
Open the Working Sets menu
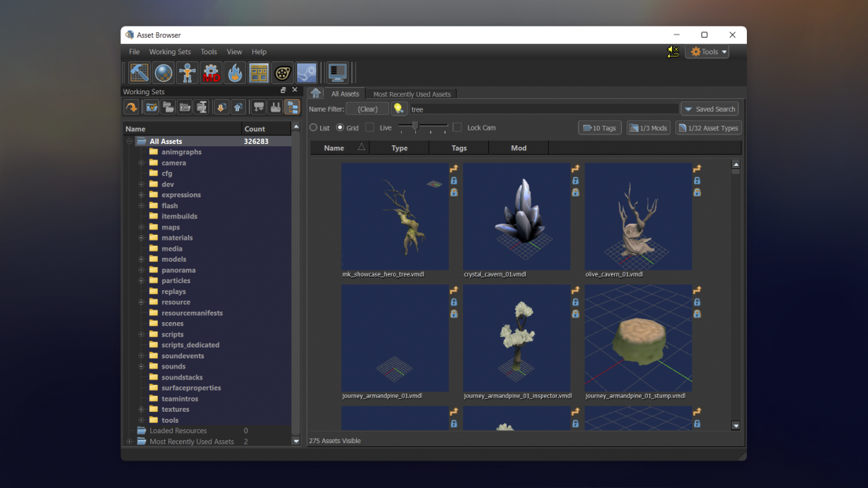170,51
